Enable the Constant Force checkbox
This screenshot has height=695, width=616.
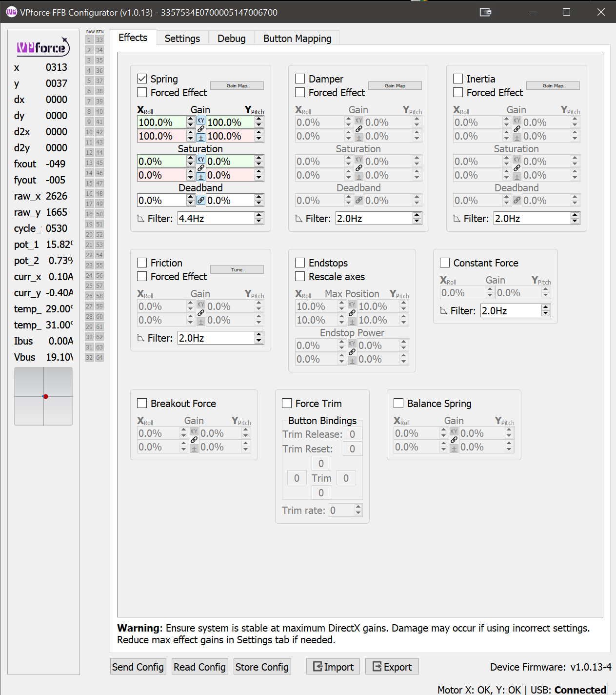pyautogui.click(x=445, y=263)
